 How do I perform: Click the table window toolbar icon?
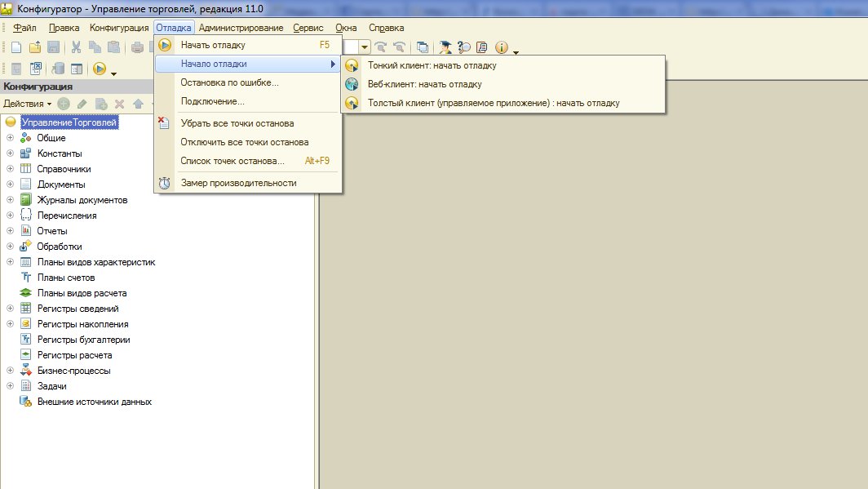tap(77, 69)
